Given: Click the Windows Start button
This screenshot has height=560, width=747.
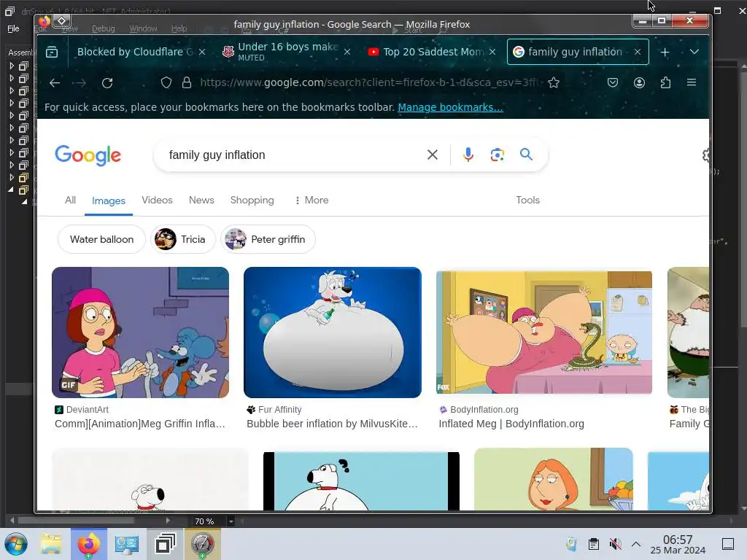Looking at the screenshot, I should tap(16, 544).
